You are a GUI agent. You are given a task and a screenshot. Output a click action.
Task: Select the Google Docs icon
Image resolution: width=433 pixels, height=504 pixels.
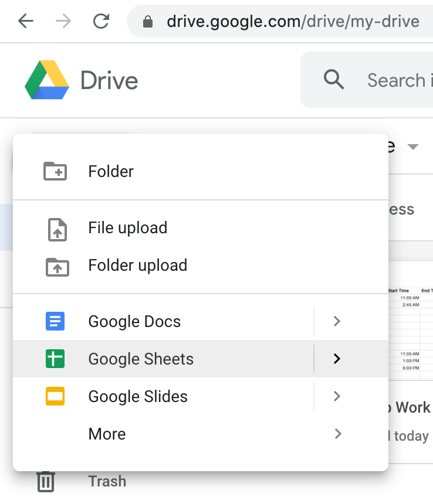[x=55, y=321]
